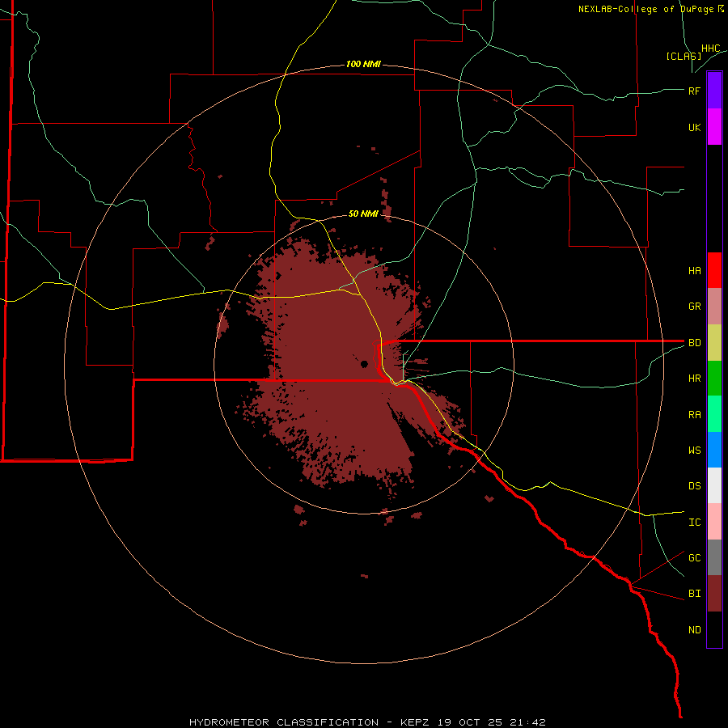Click the Hydrometeor Classification KEPZ title text
Screen dimensions: 728x728
tap(367, 722)
